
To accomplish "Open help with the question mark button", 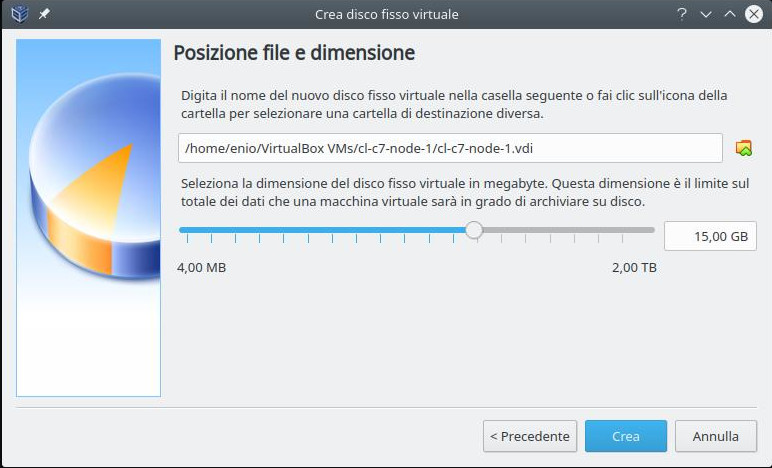I will pyautogui.click(x=682, y=14).
